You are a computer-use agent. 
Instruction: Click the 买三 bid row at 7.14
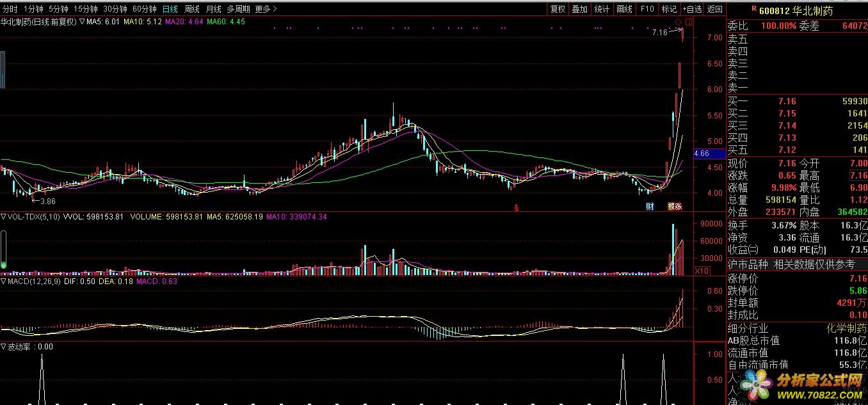pyautogui.click(x=797, y=125)
